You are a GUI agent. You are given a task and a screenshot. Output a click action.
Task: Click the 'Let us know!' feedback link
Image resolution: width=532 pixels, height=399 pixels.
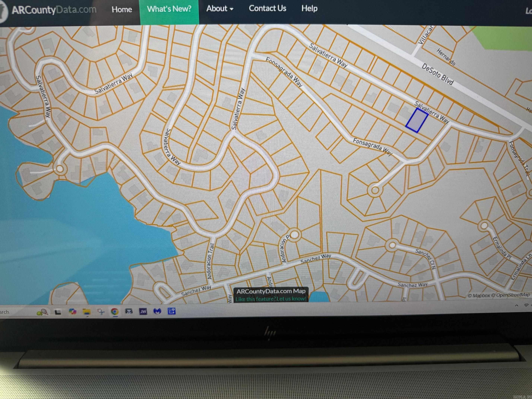coord(291,298)
